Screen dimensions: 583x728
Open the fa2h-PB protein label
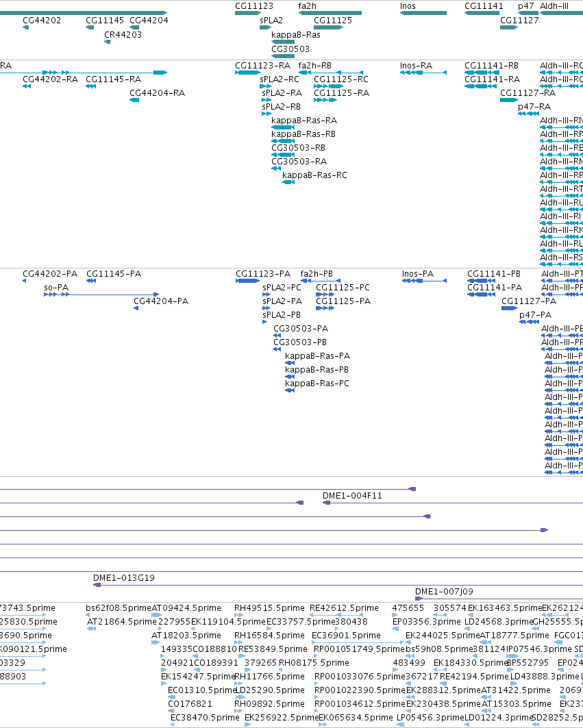[317, 274]
